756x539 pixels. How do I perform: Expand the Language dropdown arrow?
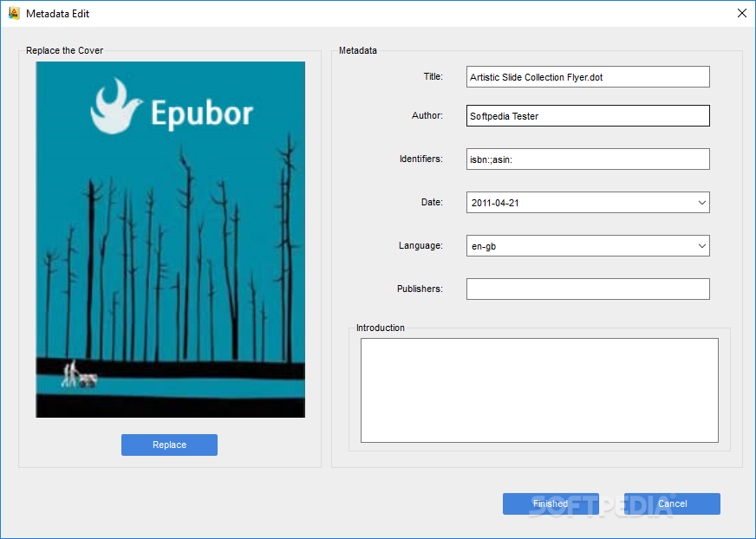(x=702, y=246)
